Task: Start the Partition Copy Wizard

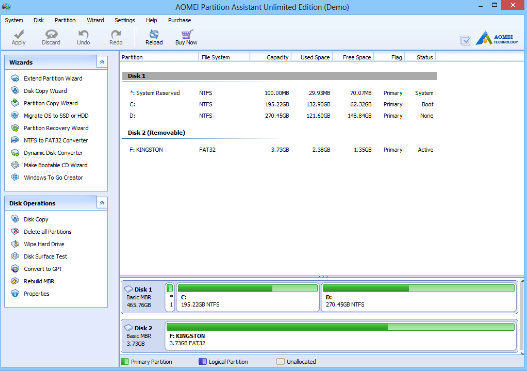Action: coord(51,103)
